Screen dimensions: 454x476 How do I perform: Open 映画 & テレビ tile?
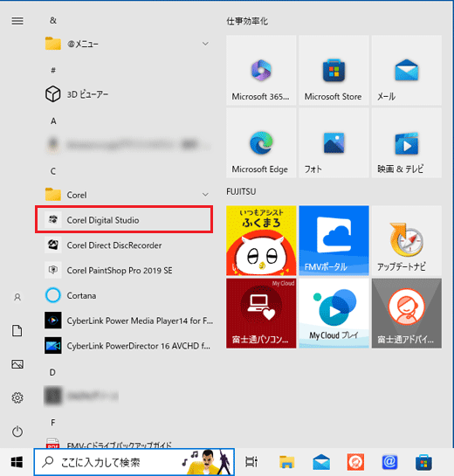click(x=407, y=143)
